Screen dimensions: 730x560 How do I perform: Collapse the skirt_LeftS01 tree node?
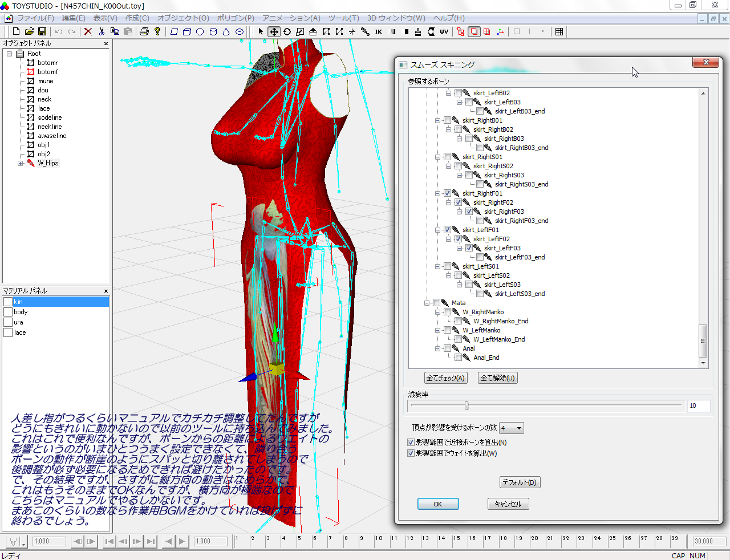(x=438, y=266)
